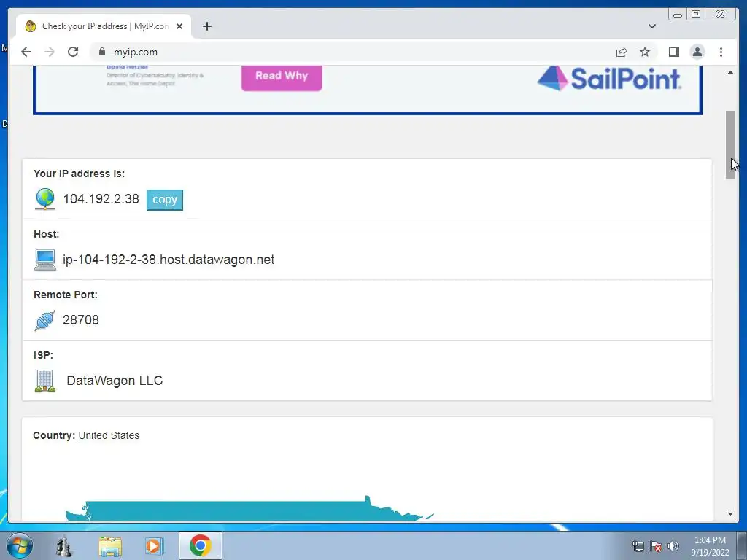Viewport: 747px width, 560px height.
Task: Copy the IP address with copy button
Action: coord(164,200)
